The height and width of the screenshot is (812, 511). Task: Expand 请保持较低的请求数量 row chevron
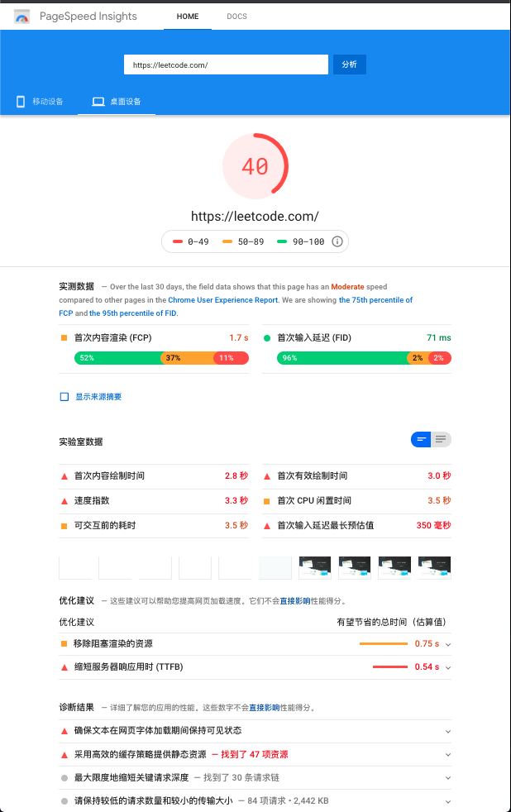tap(448, 801)
